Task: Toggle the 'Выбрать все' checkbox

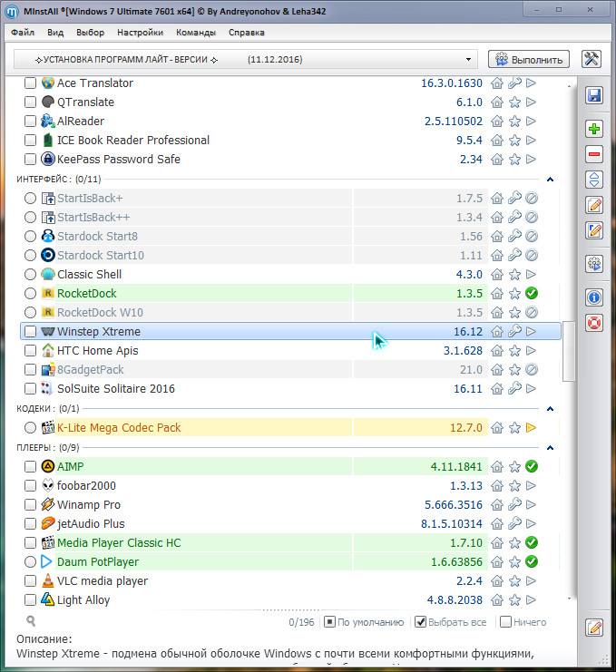Action: click(421, 622)
